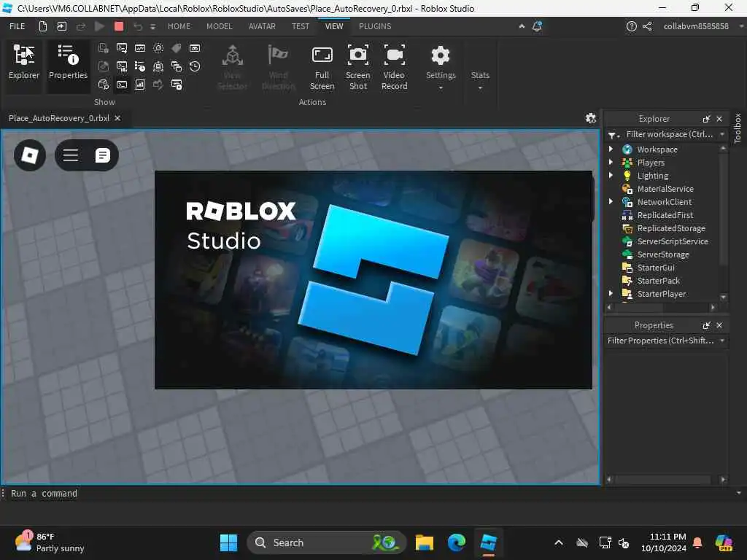
Task: Open the cube-with-magnifier Object Browser icon
Action: pos(104,85)
